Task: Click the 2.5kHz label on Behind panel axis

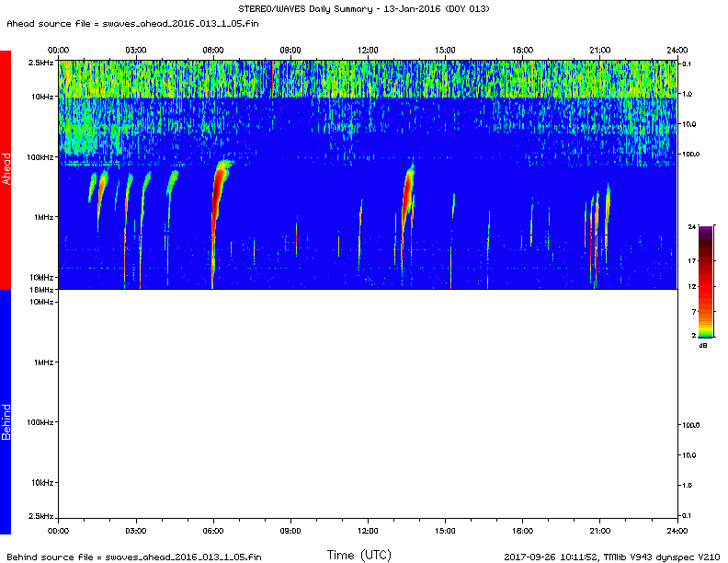Action: (41, 515)
